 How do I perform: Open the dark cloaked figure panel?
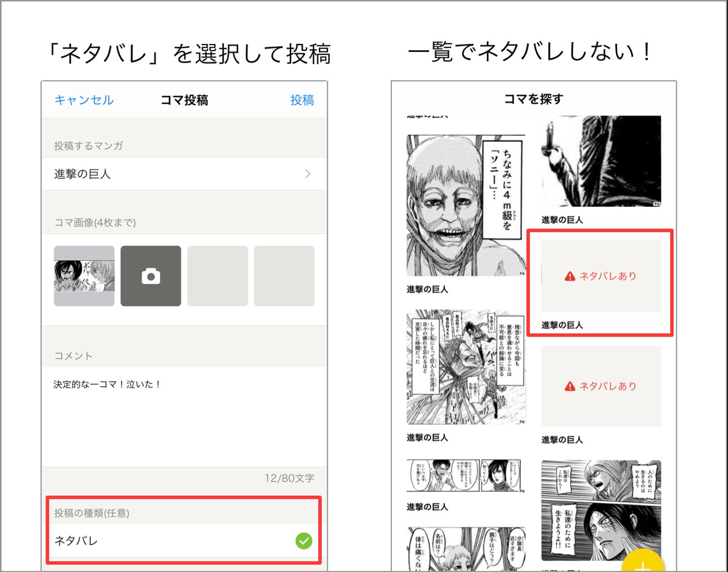[x=601, y=161]
